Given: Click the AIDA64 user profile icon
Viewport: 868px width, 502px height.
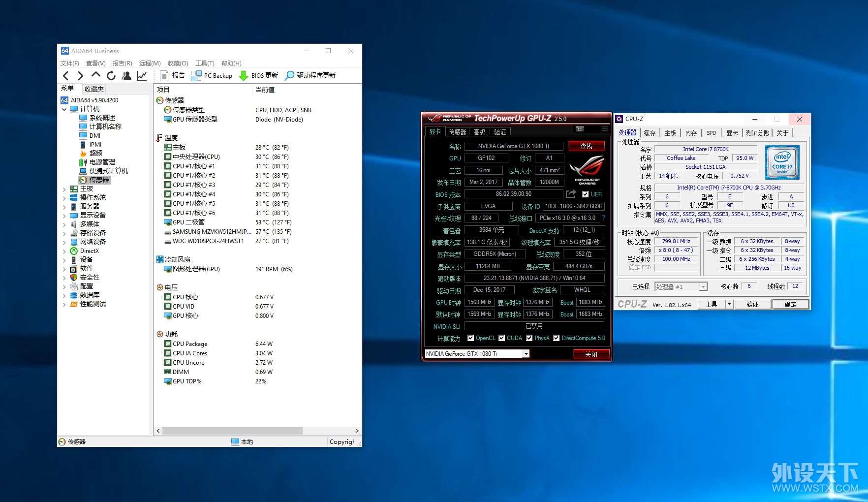Looking at the screenshot, I should [x=126, y=75].
